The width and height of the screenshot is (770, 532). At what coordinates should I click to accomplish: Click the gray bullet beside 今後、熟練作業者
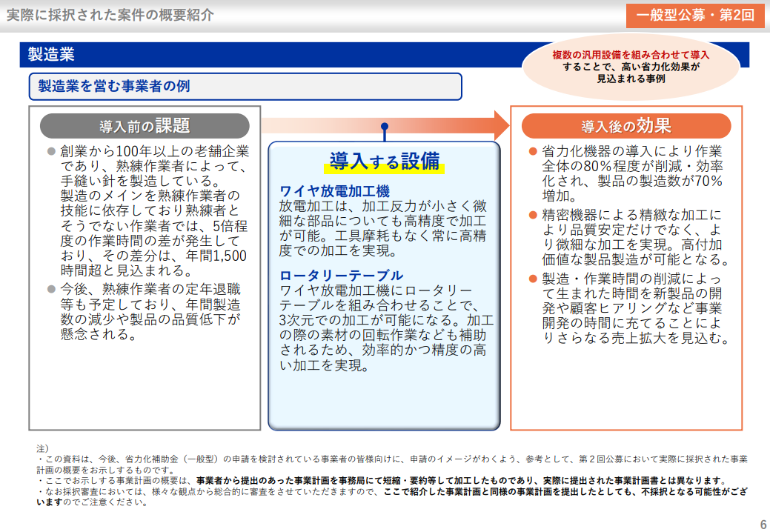pyautogui.click(x=51, y=289)
